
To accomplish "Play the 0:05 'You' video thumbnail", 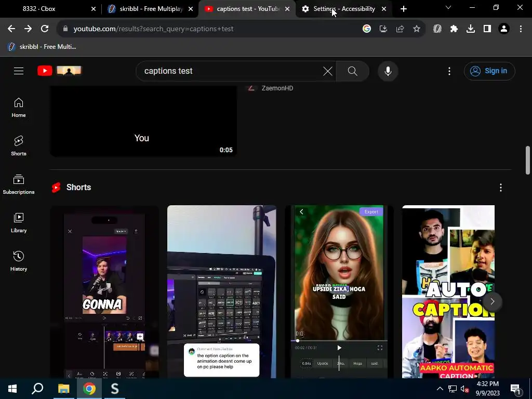I will 143,121.
